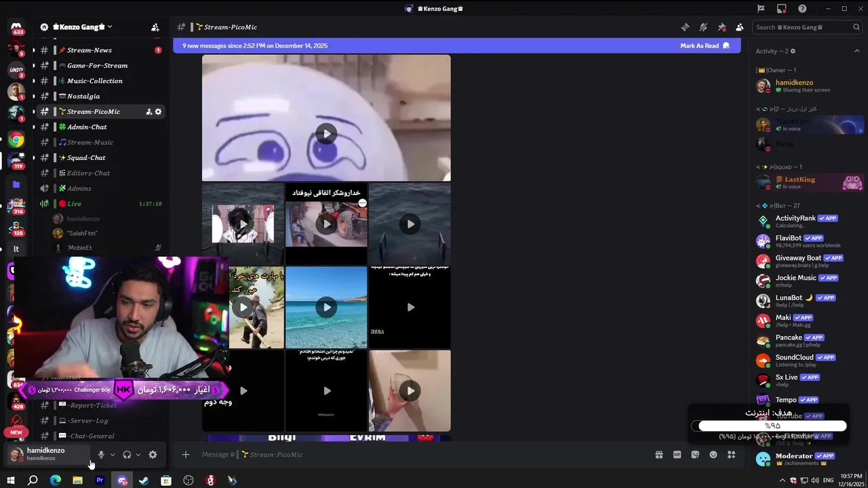Open the Chat-General channel
The width and height of the screenshot is (868, 488).
pos(100,436)
